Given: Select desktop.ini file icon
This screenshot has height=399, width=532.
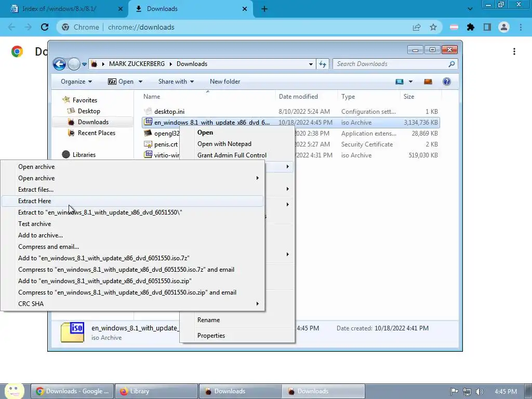Looking at the screenshot, I should [148, 111].
